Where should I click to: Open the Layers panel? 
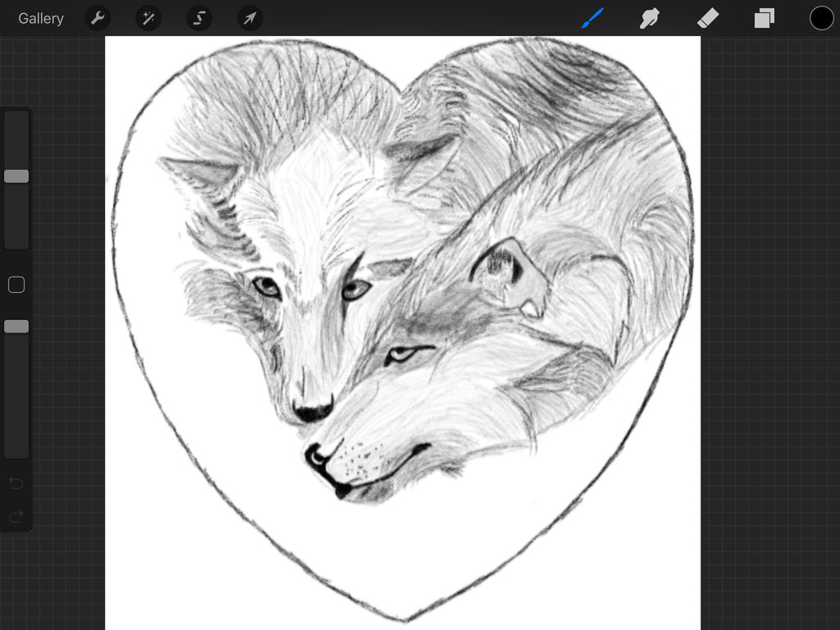point(764,18)
